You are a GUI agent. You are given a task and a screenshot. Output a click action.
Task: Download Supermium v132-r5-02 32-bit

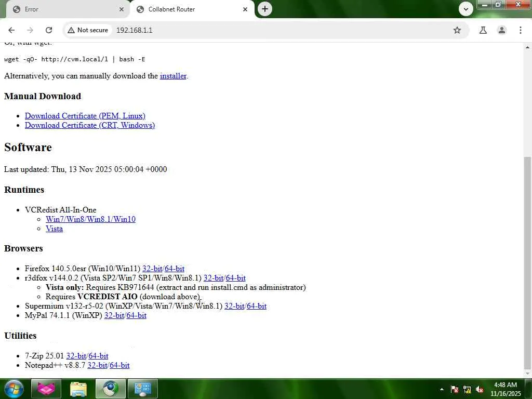(x=234, y=307)
